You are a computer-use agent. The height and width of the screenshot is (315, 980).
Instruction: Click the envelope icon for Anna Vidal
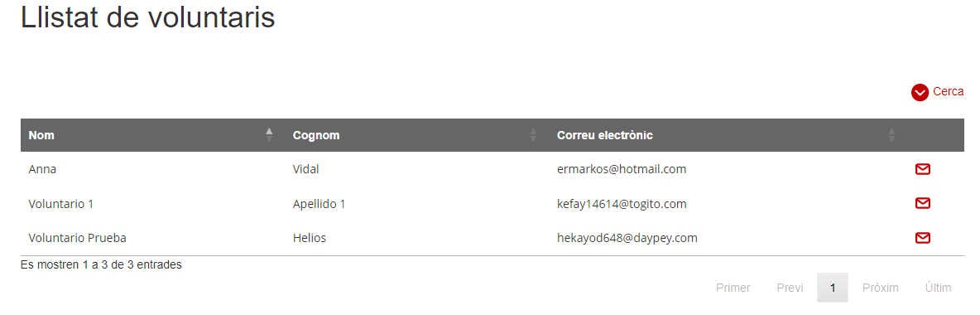[922, 169]
